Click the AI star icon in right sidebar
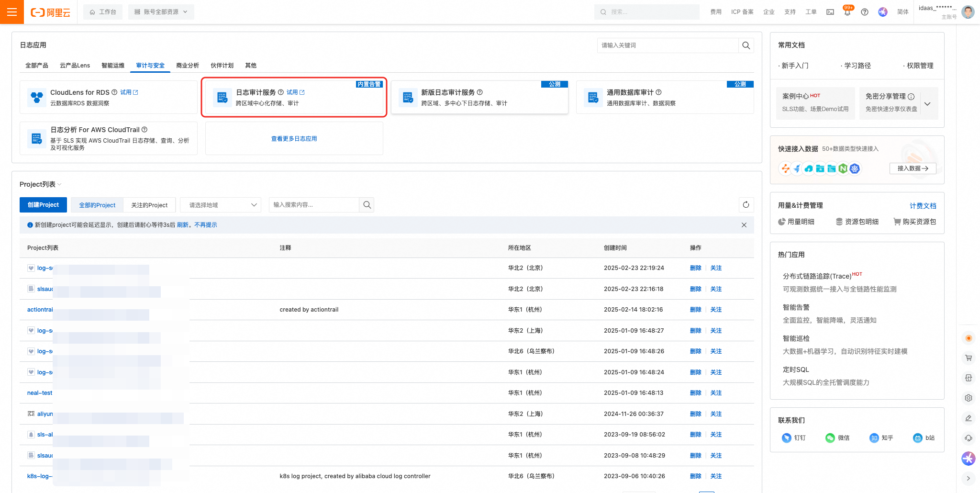The height and width of the screenshot is (493, 980). [x=969, y=459]
